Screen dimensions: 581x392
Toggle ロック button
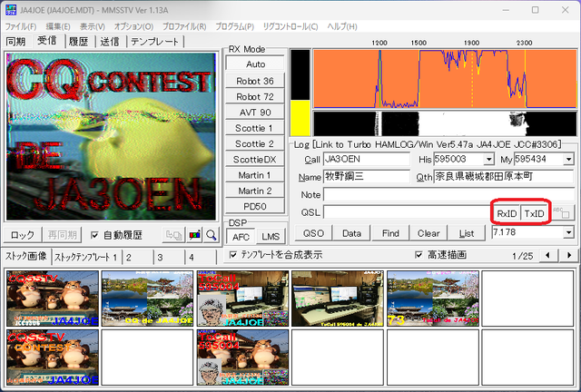tap(23, 235)
